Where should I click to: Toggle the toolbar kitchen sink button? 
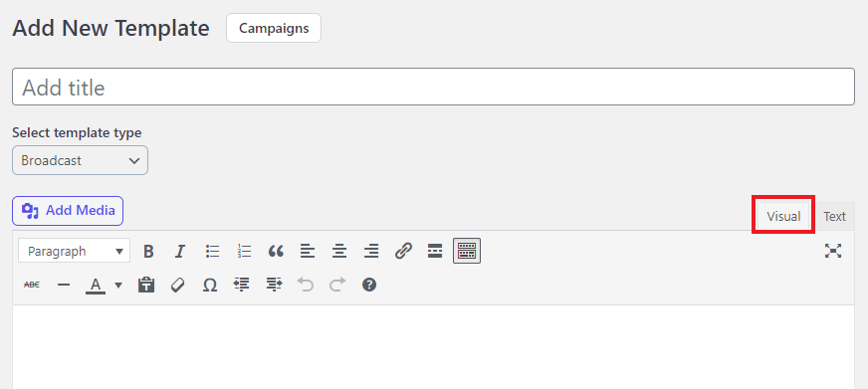click(467, 251)
